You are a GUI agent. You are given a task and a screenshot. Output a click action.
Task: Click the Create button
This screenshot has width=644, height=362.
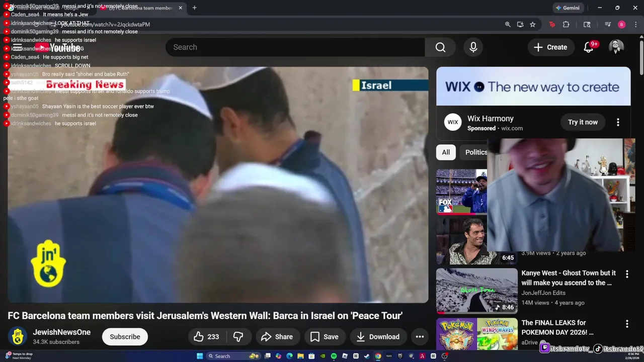(x=551, y=47)
